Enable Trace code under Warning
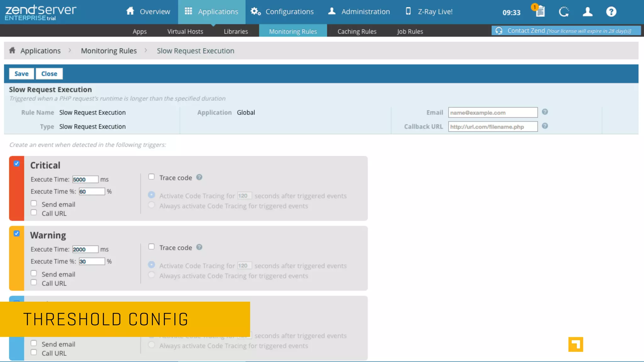This screenshot has height=362, width=644. click(152, 247)
